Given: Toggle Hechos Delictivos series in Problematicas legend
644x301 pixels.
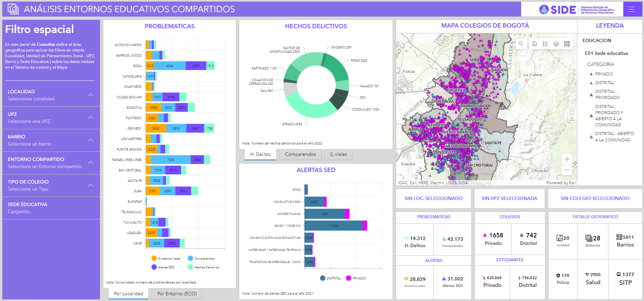Looking at the screenshot, I should pyautogui.click(x=204, y=267).
